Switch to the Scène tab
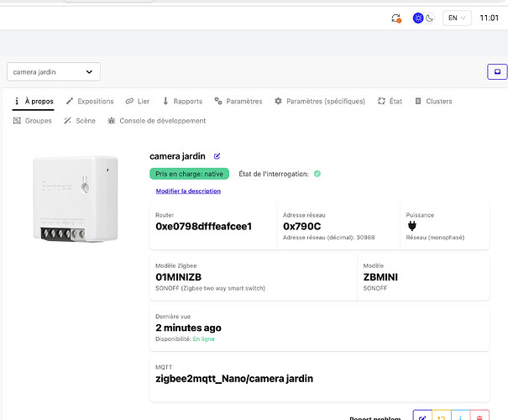The width and height of the screenshot is (508, 420). (80, 121)
